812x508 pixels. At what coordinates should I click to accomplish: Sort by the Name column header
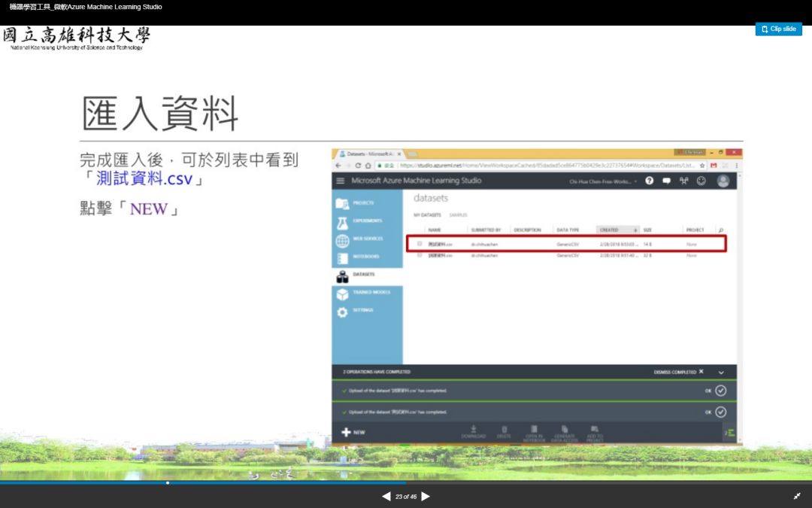435,230
